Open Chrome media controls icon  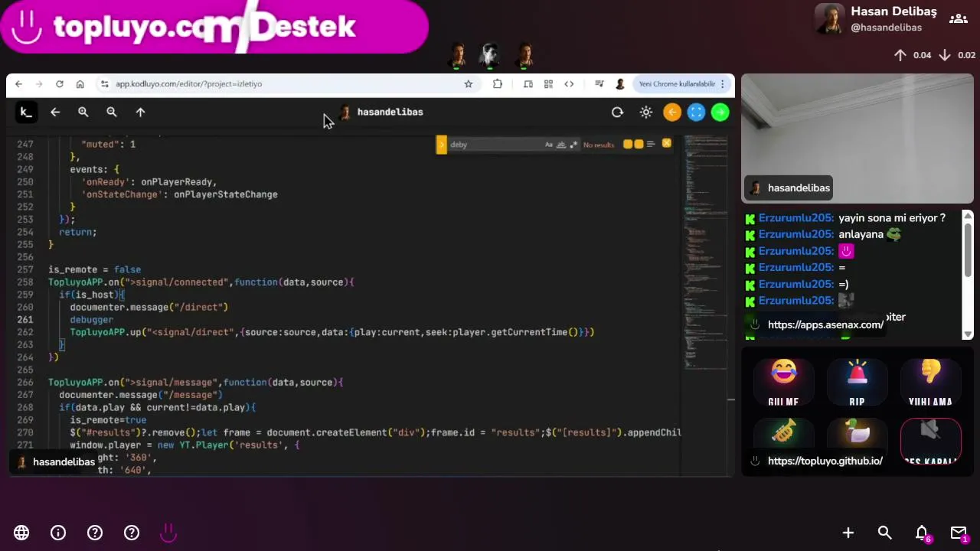click(x=599, y=84)
